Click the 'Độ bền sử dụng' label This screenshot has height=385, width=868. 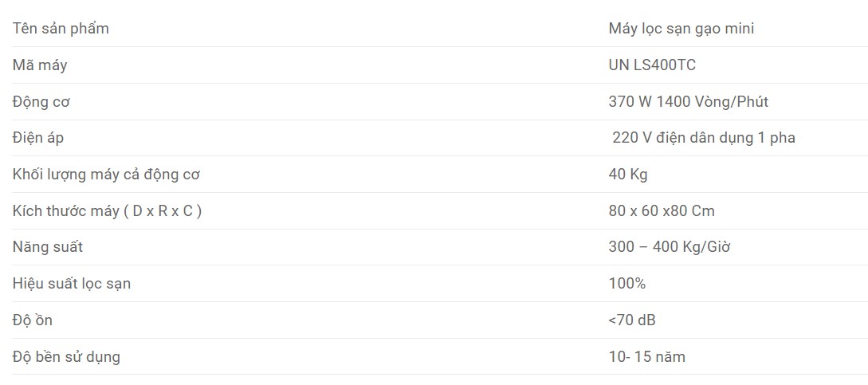tap(66, 357)
